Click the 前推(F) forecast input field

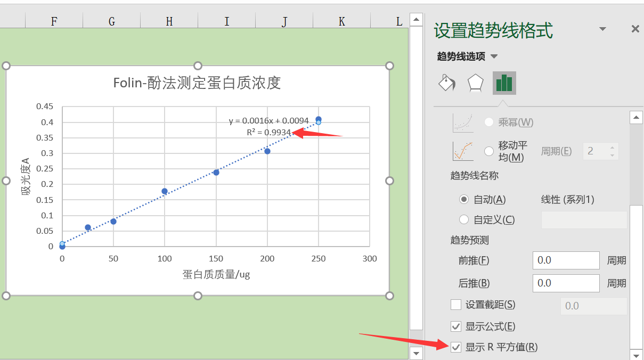(566, 260)
